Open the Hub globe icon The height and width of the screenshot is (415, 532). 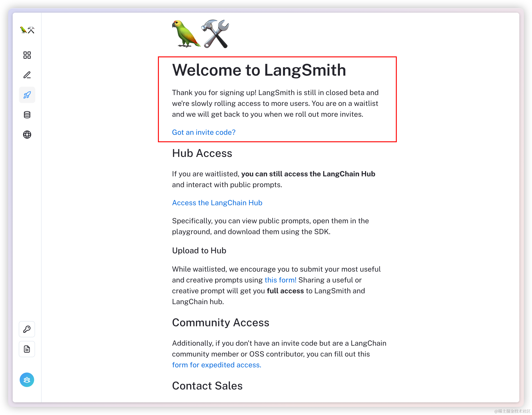pyautogui.click(x=27, y=135)
